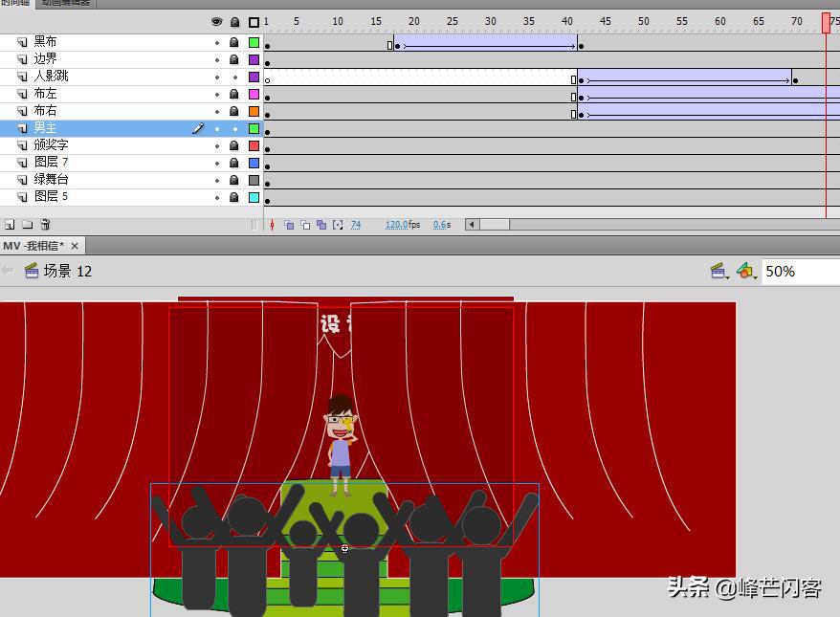Image resolution: width=840 pixels, height=617 pixels.
Task: Toggle visibility of all layers via eye icon
Action: point(217,22)
